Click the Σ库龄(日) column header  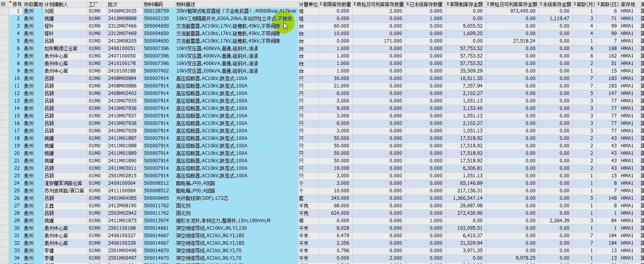pos(608,4)
